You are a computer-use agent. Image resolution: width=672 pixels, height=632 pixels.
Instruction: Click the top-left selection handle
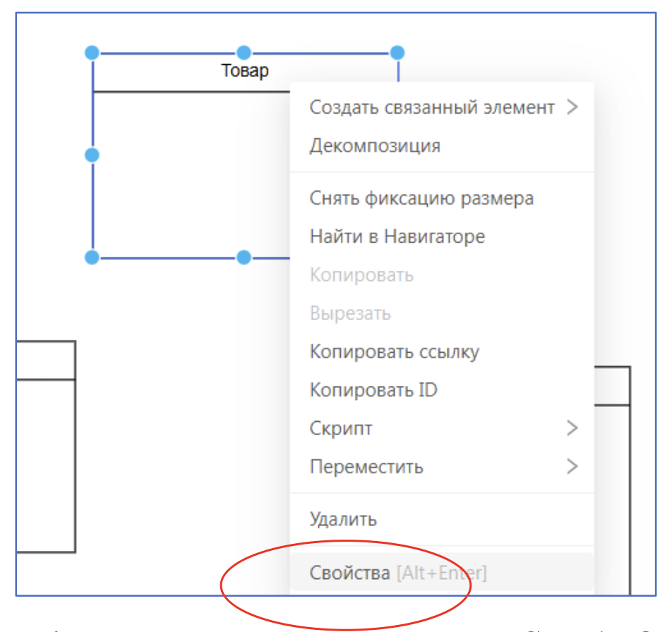click(92, 52)
